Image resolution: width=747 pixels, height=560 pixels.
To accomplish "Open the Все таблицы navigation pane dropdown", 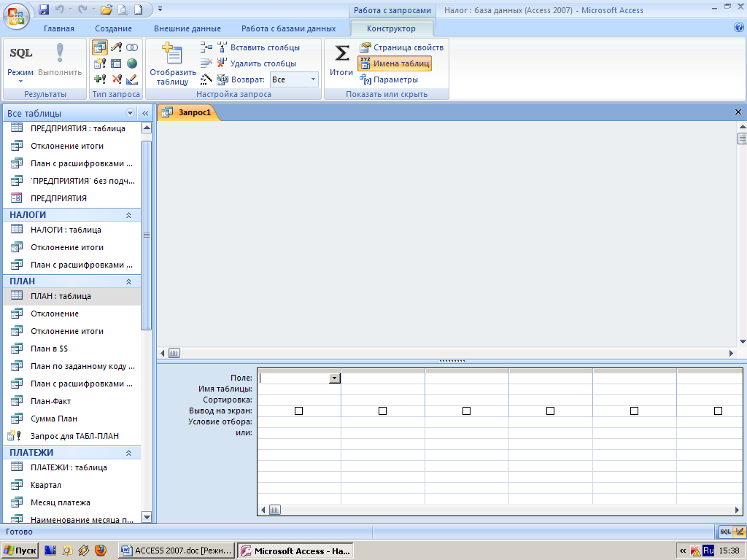I will 130,113.
